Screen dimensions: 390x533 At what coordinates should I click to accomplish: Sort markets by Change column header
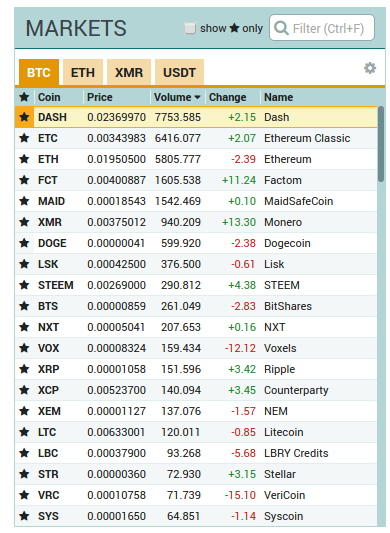point(227,97)
